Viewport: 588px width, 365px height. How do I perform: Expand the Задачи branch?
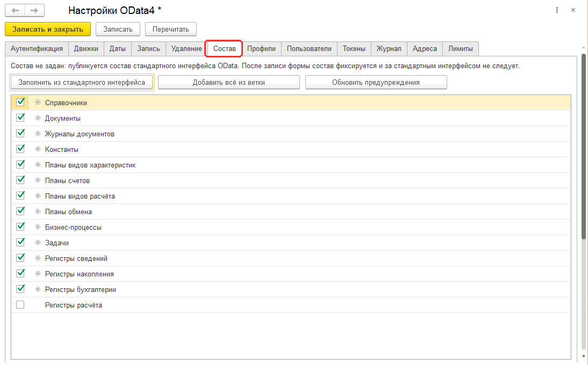tap(38, 243)
